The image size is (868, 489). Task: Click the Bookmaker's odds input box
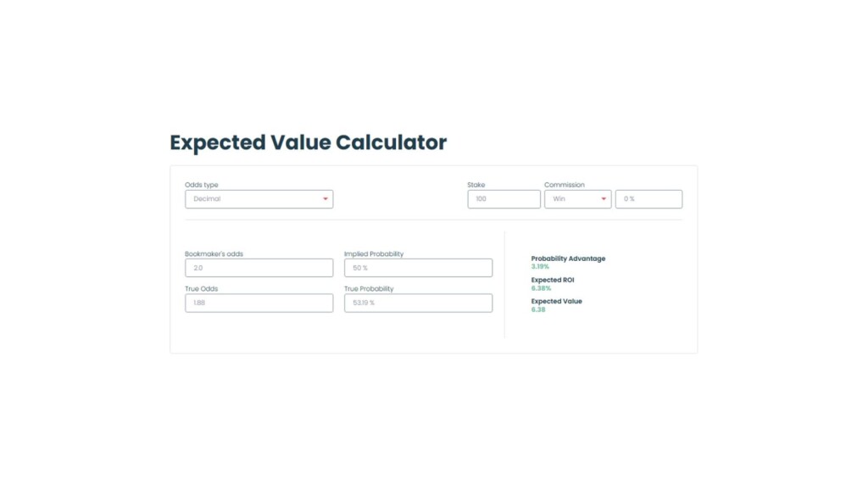(x=259, y=268)
